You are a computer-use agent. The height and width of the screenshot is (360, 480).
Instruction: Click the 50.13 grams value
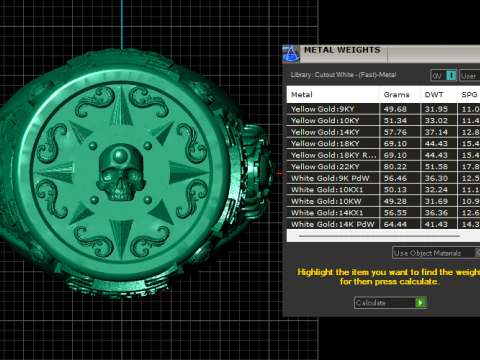395,189
